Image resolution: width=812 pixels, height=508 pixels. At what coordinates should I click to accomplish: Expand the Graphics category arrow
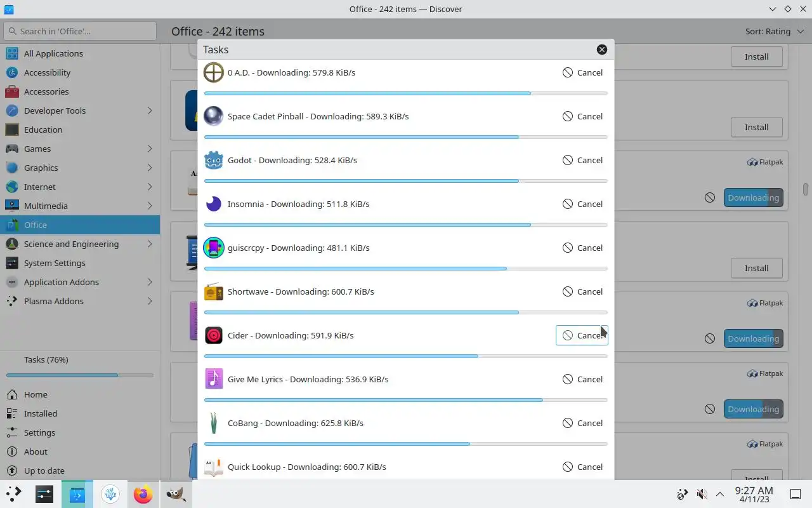150,168
